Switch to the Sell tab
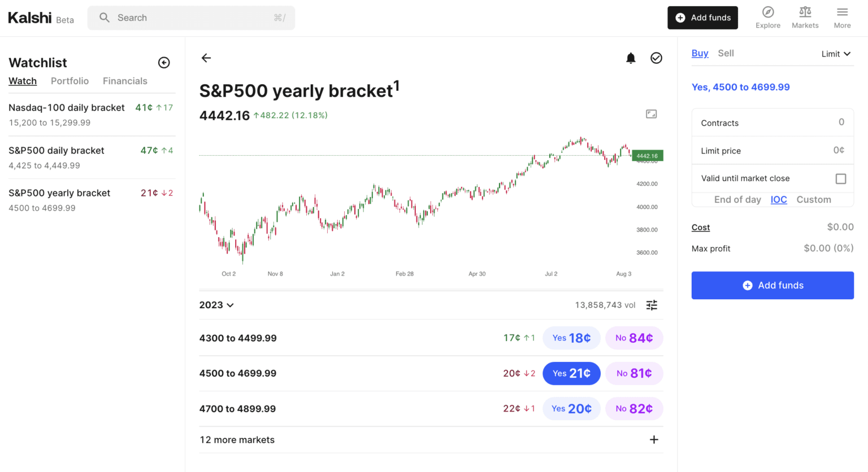This screenshot has width=868, height=472. coord(726,53)
